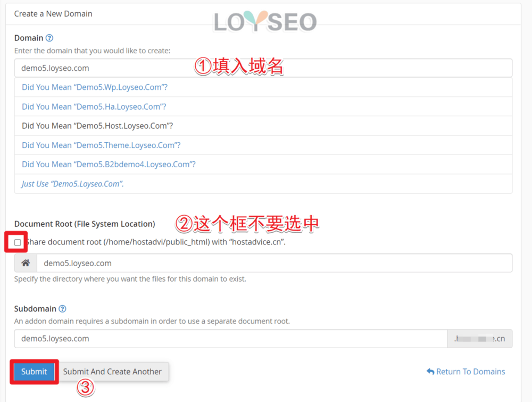
Task: Click the "Create a New Domain" heading
Action: click(x=53, y=14)
